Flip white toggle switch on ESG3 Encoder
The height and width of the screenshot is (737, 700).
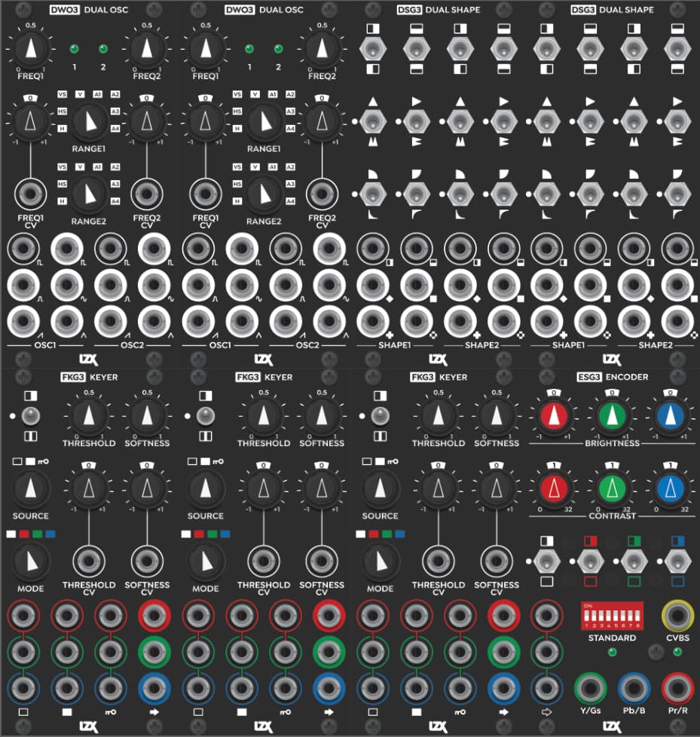(x=547, y=561)
